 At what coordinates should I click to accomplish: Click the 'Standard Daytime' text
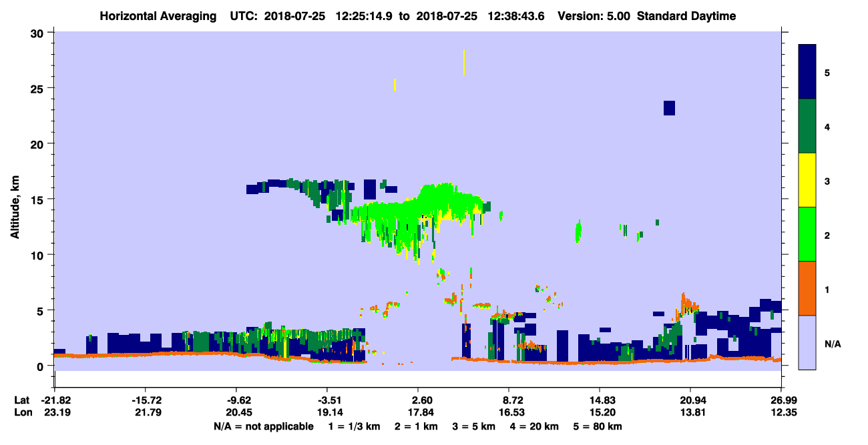tap(686, 16)
